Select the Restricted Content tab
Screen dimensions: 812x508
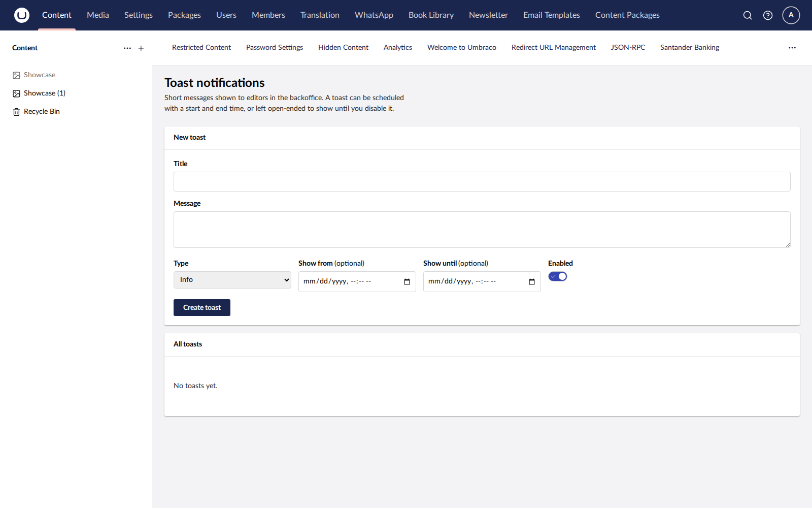tap(201, 47)
